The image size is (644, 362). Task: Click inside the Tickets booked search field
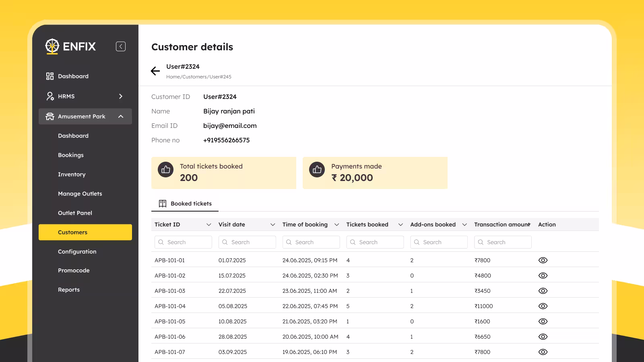375,242
